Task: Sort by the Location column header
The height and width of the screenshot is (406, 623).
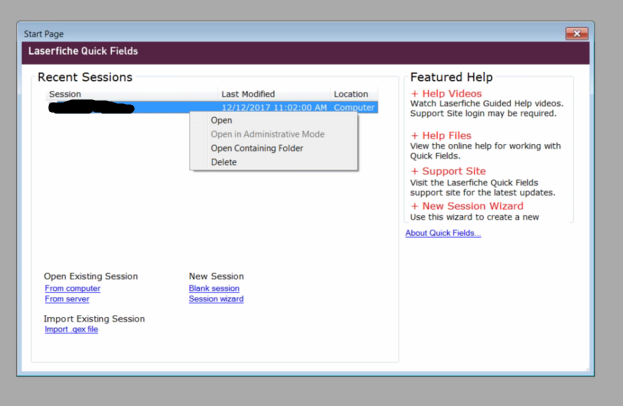Action: (x=354, y=94)
